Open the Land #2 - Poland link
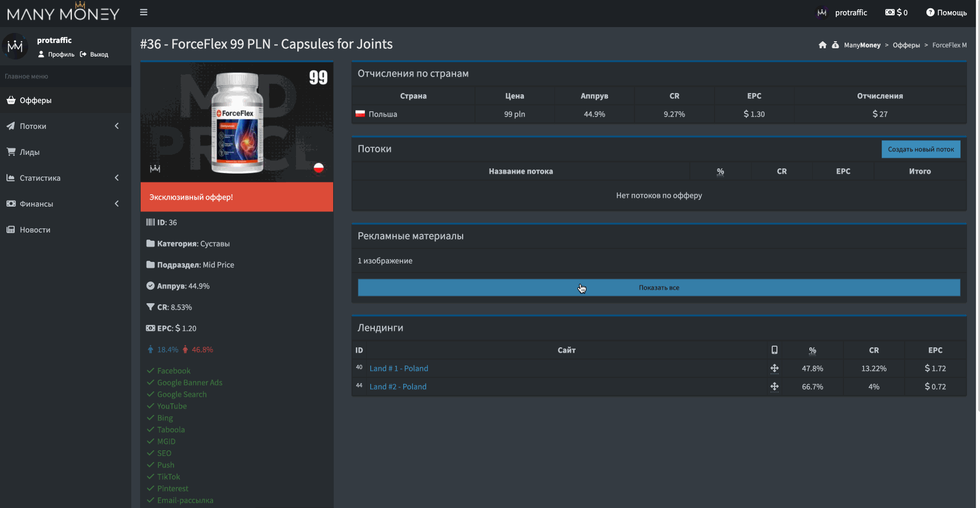This screenshot has height=508, width=980. point(398,387)
